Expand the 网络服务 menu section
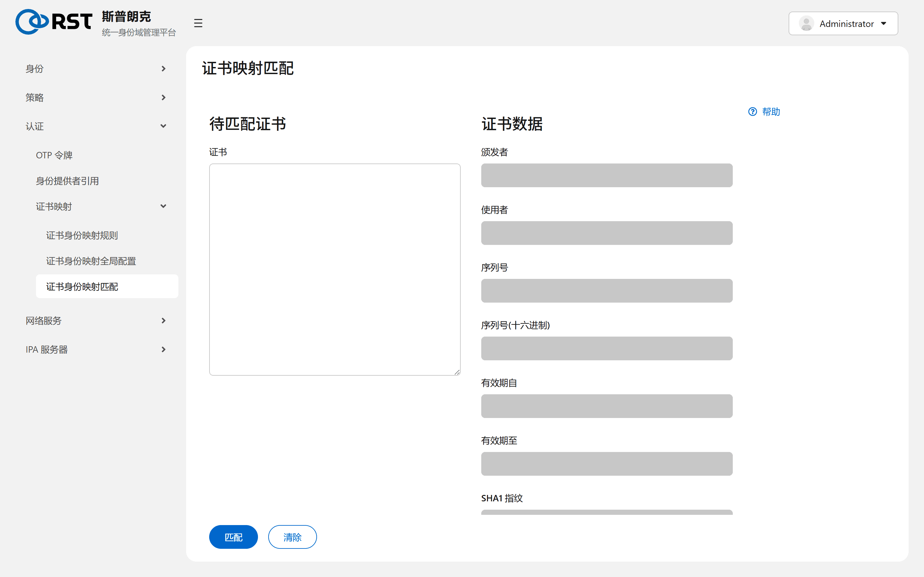Image resolution: width=924 pixels, height=577 pixels. pos(96,321)
